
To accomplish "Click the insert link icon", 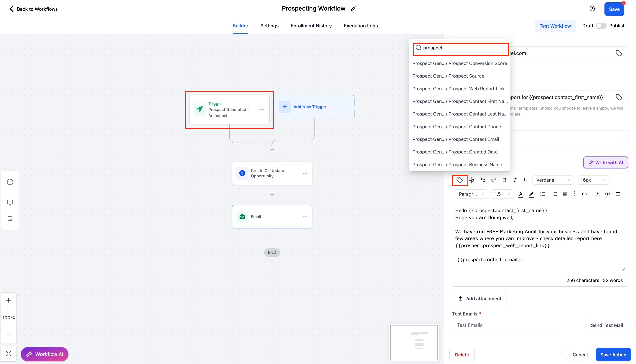I will (x=585, y=194).
